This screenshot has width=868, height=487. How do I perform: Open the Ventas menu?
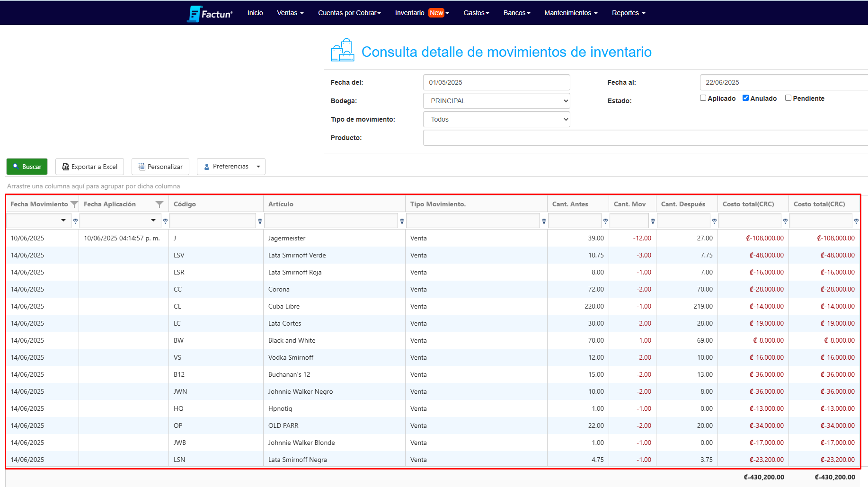pyautogui.click(x=290, y=13)
